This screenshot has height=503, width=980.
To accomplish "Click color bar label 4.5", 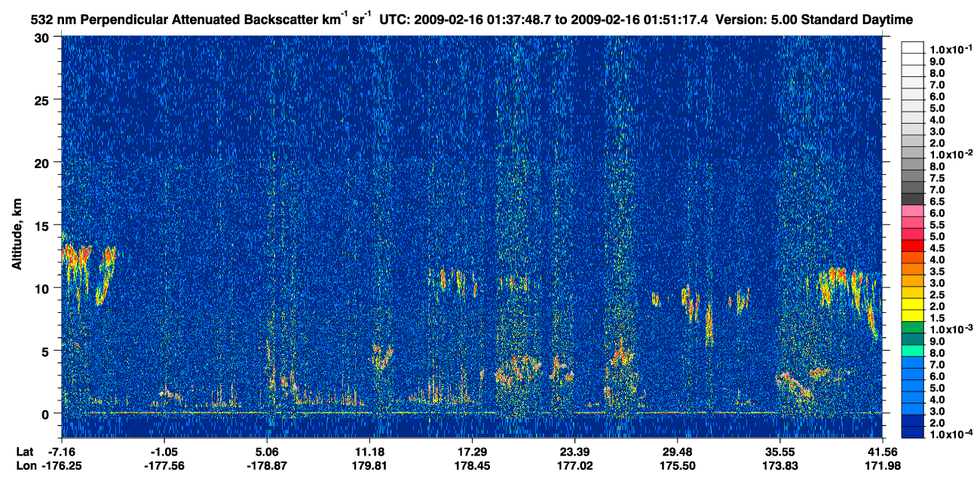I will [936, 249].
